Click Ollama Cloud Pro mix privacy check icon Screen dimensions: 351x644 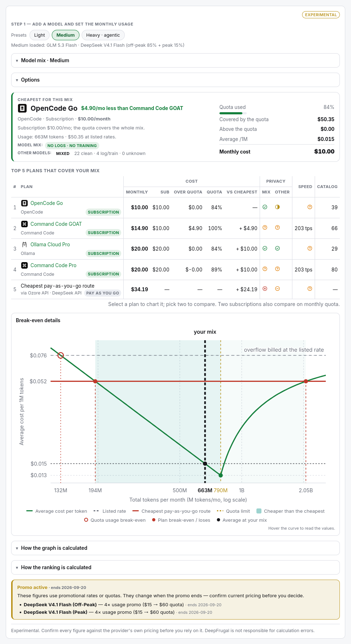coord(265,248)
